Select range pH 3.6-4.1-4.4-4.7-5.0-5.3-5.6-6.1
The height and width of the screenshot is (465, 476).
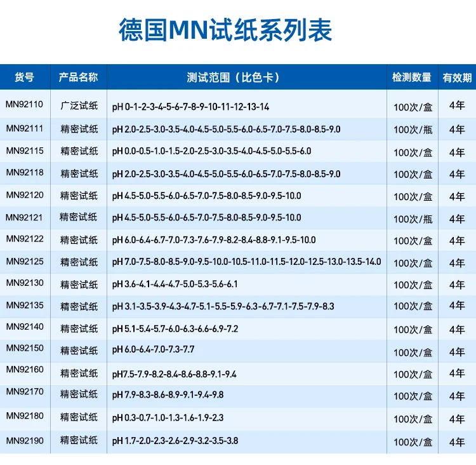pos(175,284)
